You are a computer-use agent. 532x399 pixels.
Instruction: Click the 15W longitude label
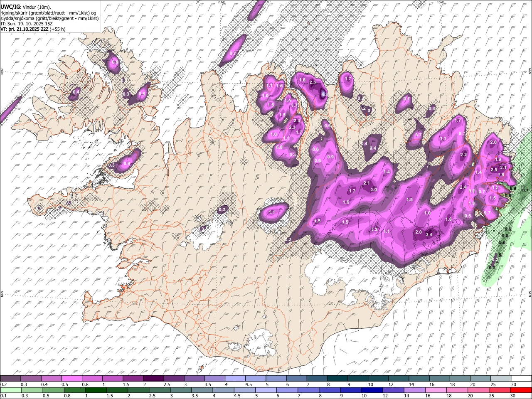point(440,2)
